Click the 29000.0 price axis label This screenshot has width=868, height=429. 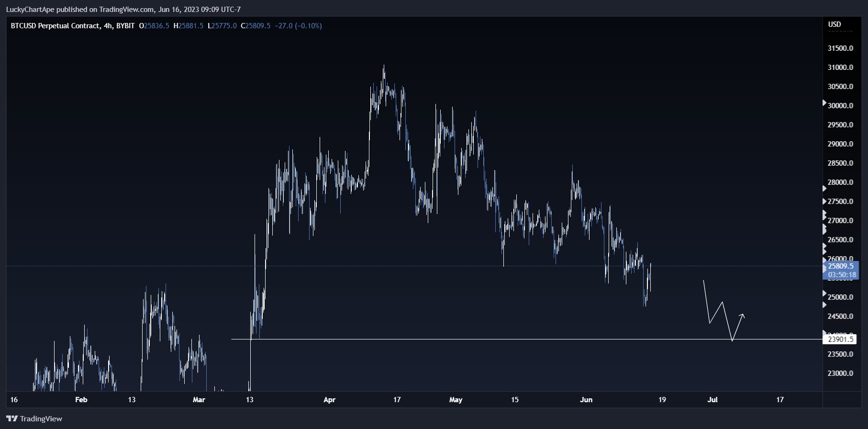(x=840, y=144)
